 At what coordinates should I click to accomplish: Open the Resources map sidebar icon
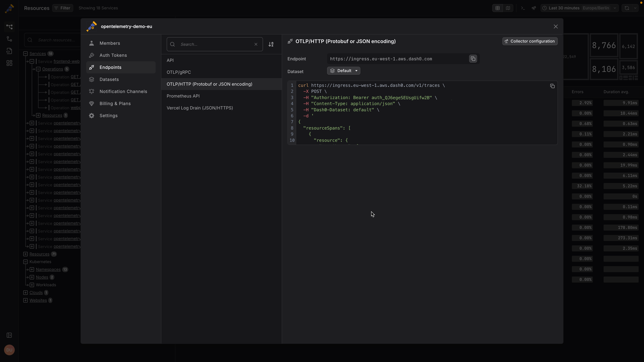tap(9, 27)
